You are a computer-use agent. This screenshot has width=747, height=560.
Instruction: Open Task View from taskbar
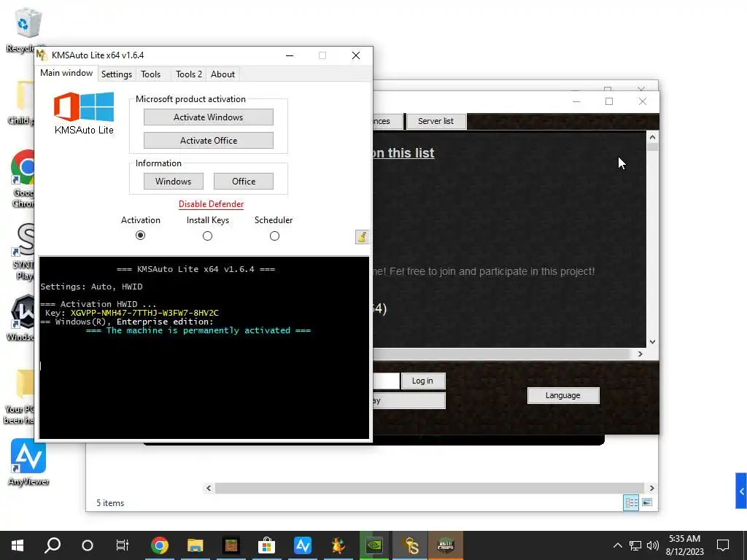(x=123, y=545)
